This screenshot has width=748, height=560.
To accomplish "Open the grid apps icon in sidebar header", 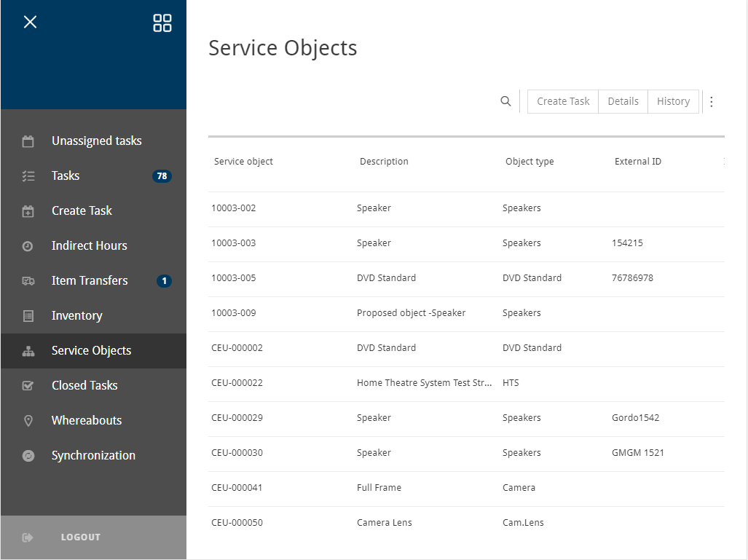I will (x=162, y=23).
